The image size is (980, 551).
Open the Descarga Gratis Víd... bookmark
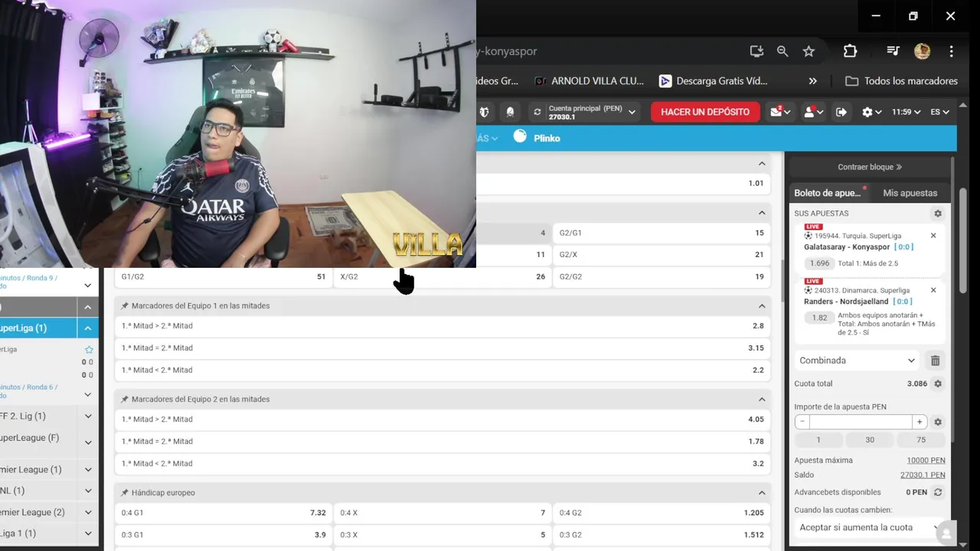tap(713, 81)
